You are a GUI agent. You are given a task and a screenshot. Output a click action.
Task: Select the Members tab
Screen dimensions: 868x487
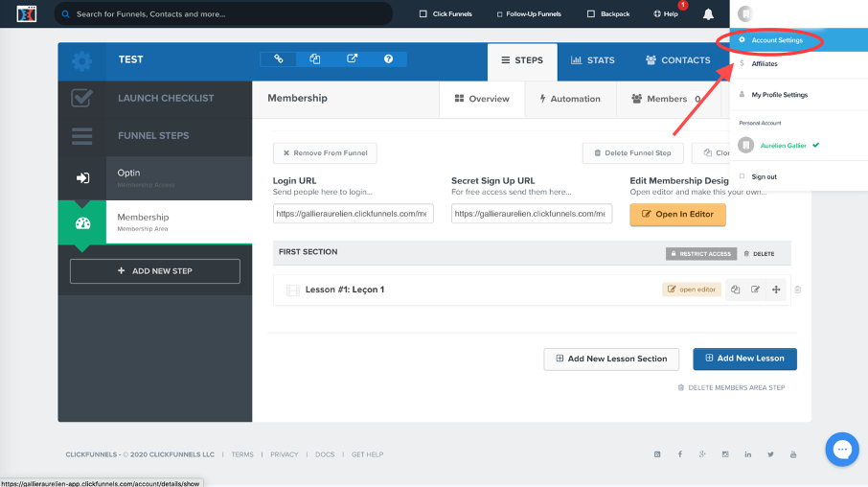point(667,99)
